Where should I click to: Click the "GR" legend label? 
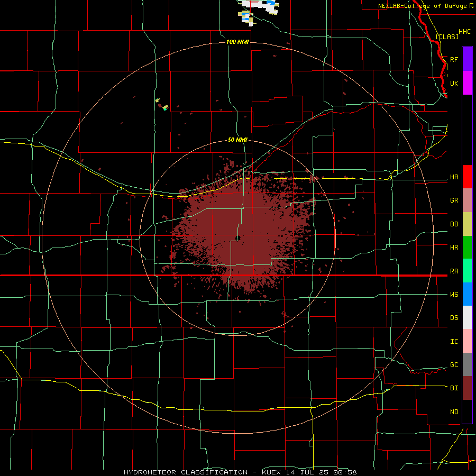(x=454, y=200)
